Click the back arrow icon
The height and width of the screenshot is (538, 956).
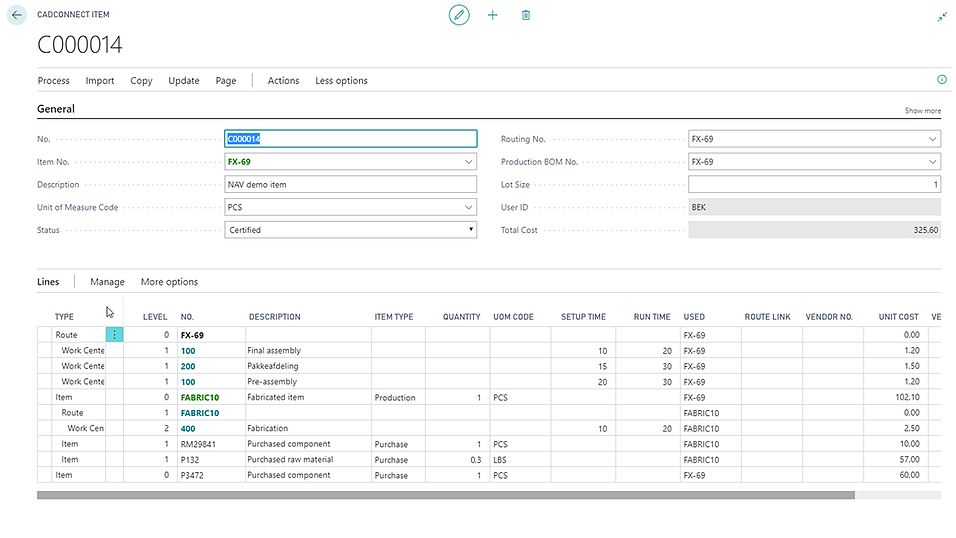pos(17,15)
